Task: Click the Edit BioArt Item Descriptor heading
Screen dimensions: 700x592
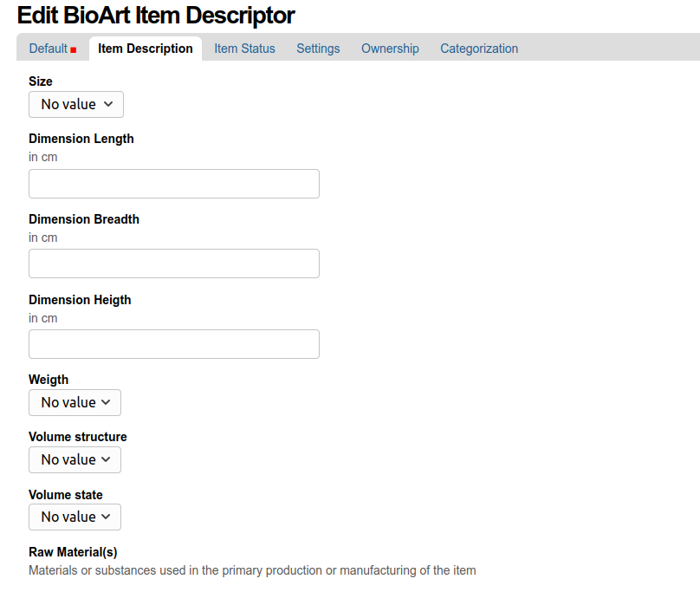Action: coord(156,15)
